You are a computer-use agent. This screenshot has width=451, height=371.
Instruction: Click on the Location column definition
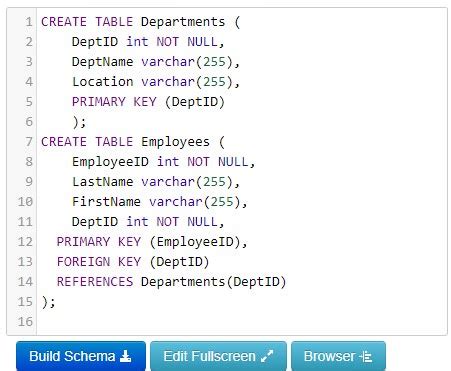[156, 82]
